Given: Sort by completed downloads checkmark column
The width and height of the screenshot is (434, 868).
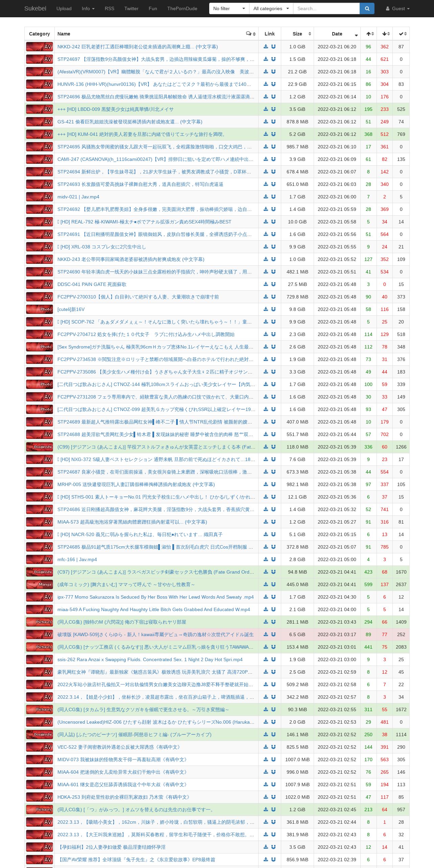Looking at the screenshot, I should 401,34.
